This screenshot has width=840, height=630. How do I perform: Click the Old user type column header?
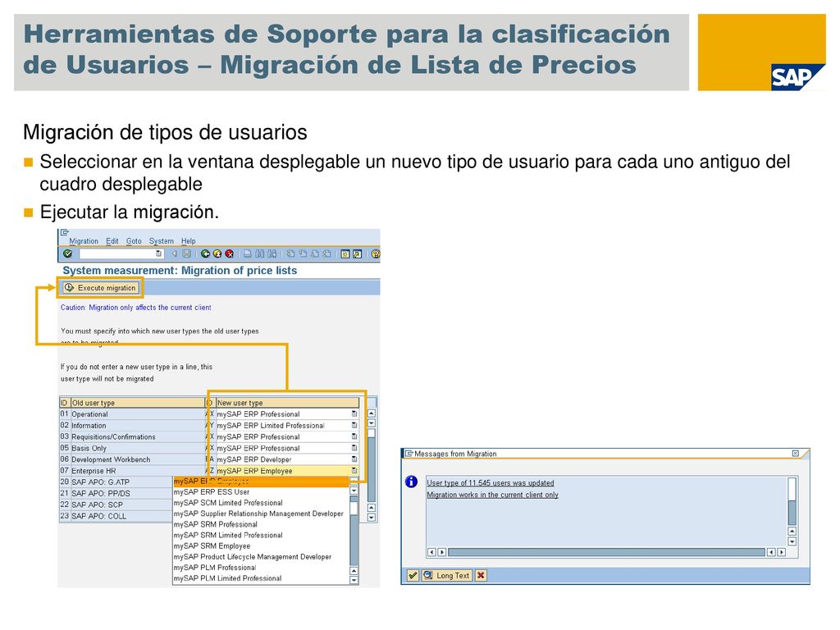point(137,402)
